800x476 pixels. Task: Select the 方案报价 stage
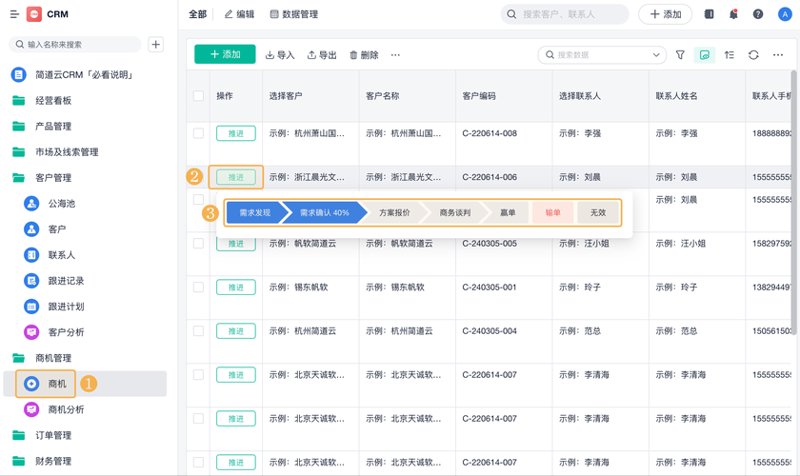point(394,212)
